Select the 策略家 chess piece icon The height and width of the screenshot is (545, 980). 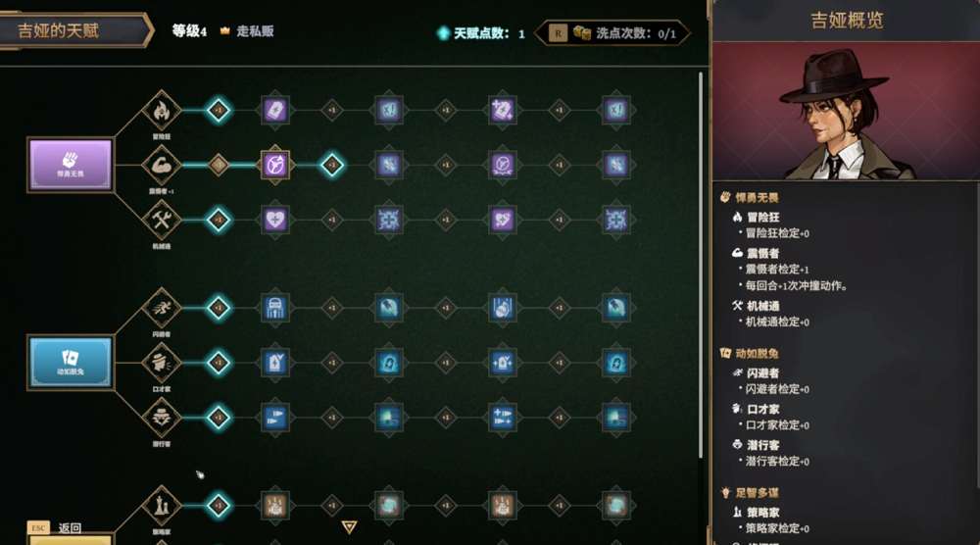pos(162,506)
